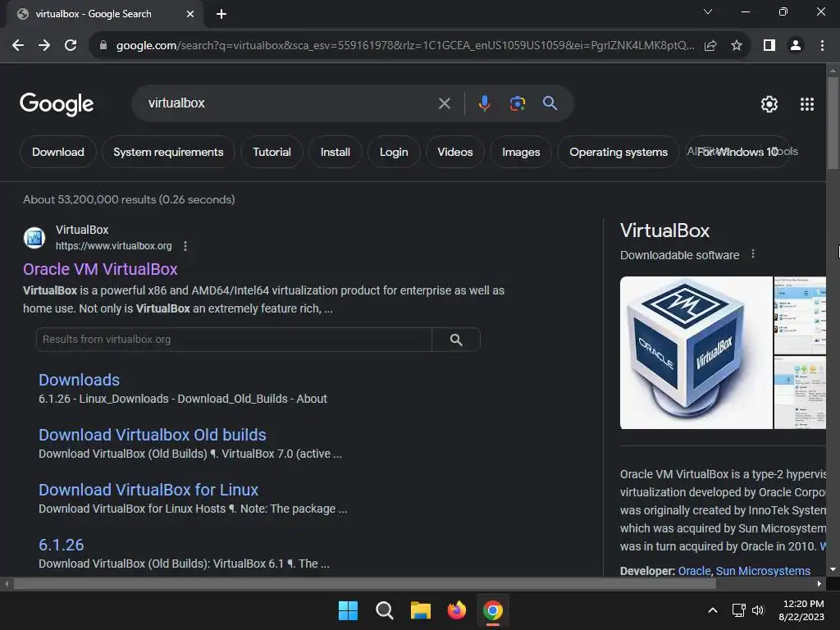Search by image using Lens icon
The image size is (840, 630).
tap(518, 103)
